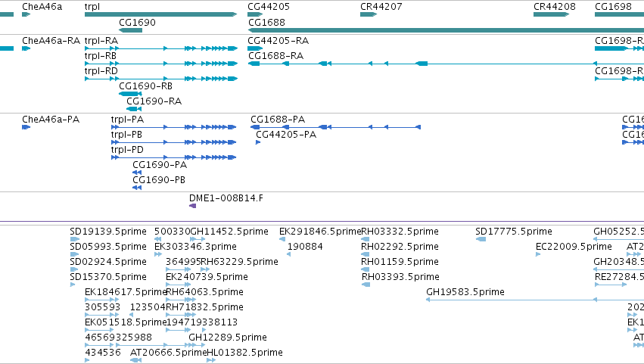Screen dimensions: 644x364
Task: Select the EK184617.5prime EST
Action: [102, 300]
